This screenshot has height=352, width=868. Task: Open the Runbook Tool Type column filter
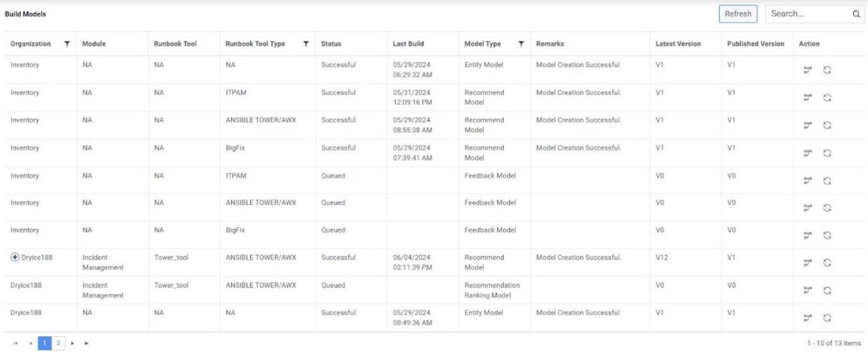(x=306, y=44)
